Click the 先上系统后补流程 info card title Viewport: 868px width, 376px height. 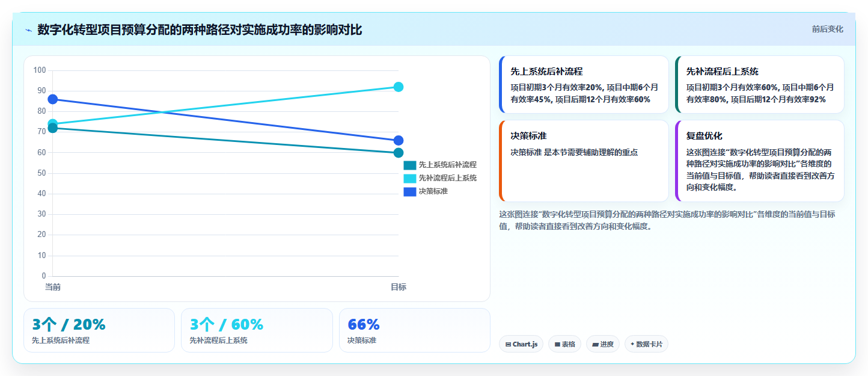(546, 72)
